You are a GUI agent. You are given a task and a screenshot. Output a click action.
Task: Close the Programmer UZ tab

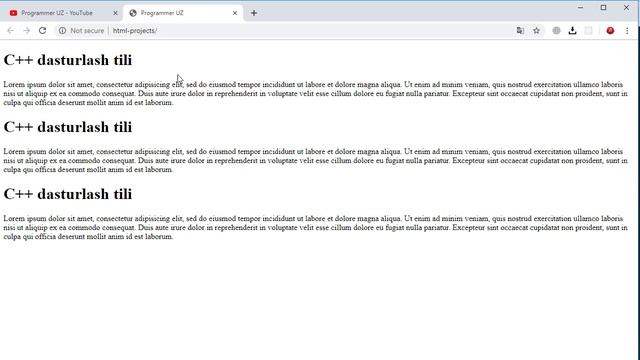pos(235,13)
